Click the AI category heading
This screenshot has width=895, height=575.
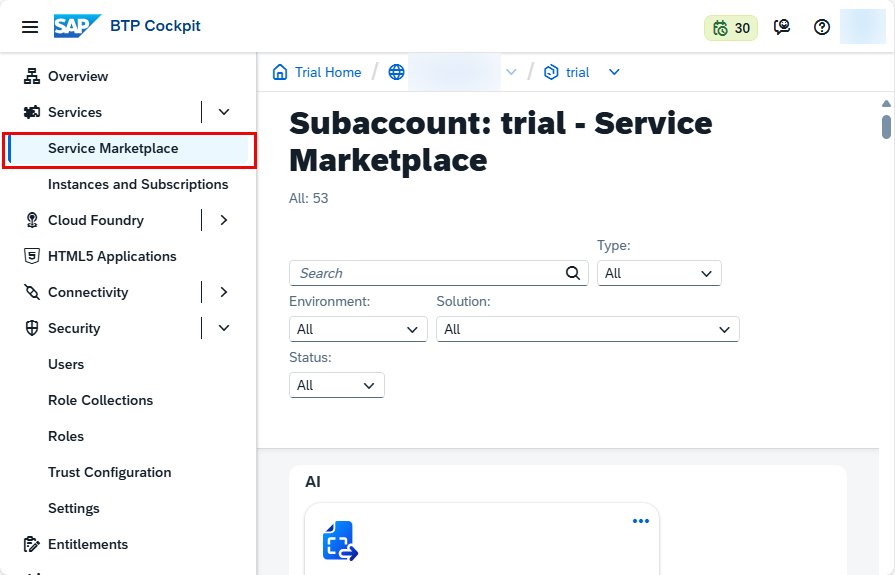(x=313, y=482)
